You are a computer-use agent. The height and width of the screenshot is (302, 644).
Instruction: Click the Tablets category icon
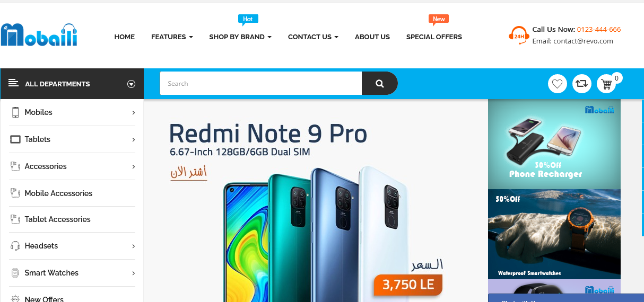pos(15,139)
